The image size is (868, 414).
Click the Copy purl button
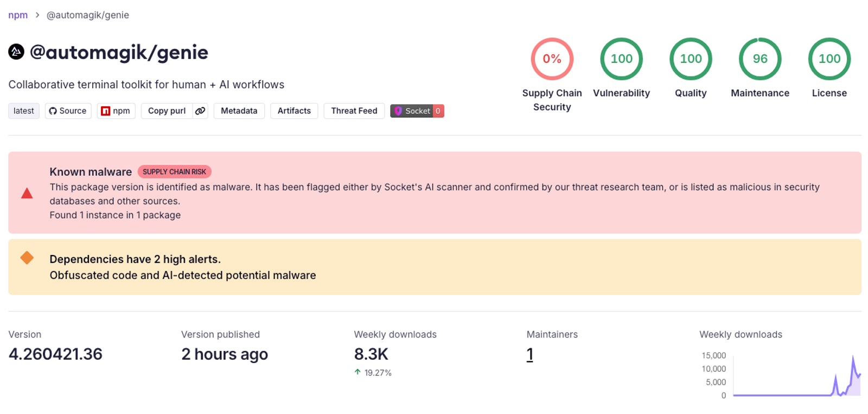pyautogui.click(x=167, y=111)
